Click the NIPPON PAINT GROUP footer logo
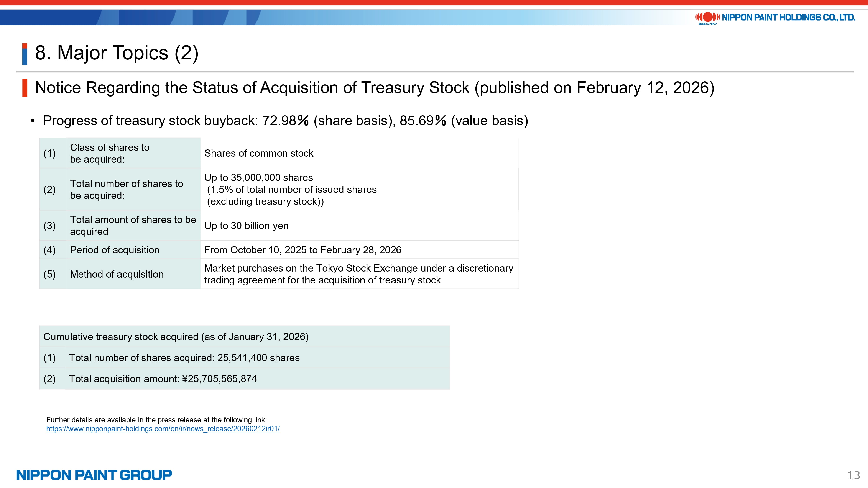Viewport: 868px width, 488px height. tap(94, 475)
